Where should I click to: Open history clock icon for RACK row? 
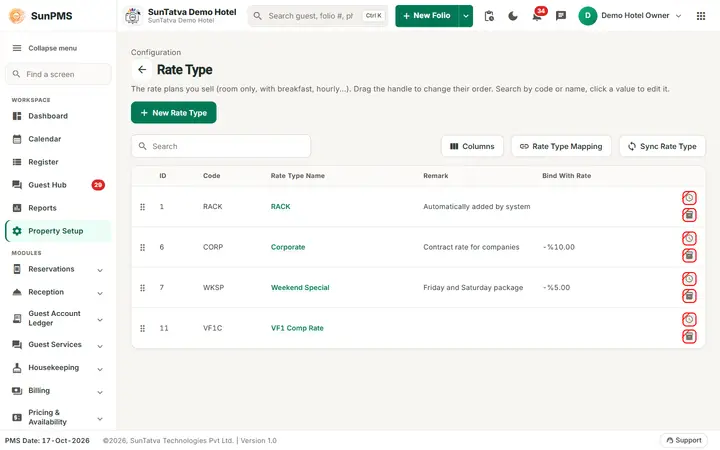[689, 198]
